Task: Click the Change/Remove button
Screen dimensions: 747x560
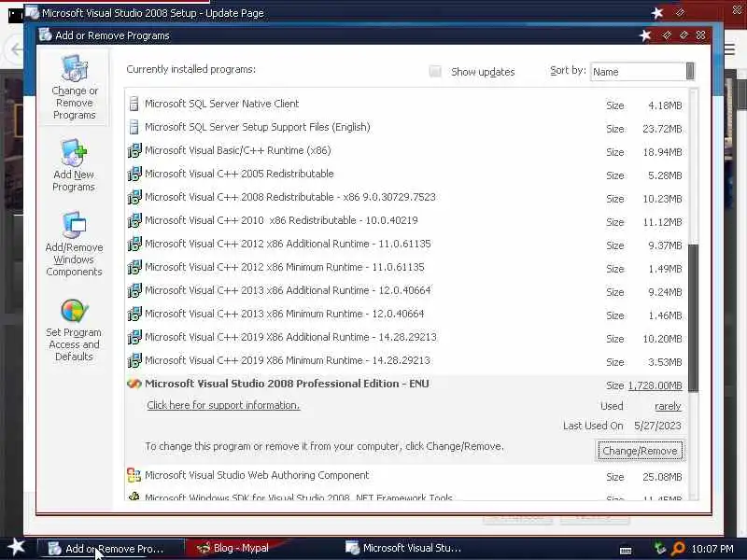Action: [x=641, y=451]
